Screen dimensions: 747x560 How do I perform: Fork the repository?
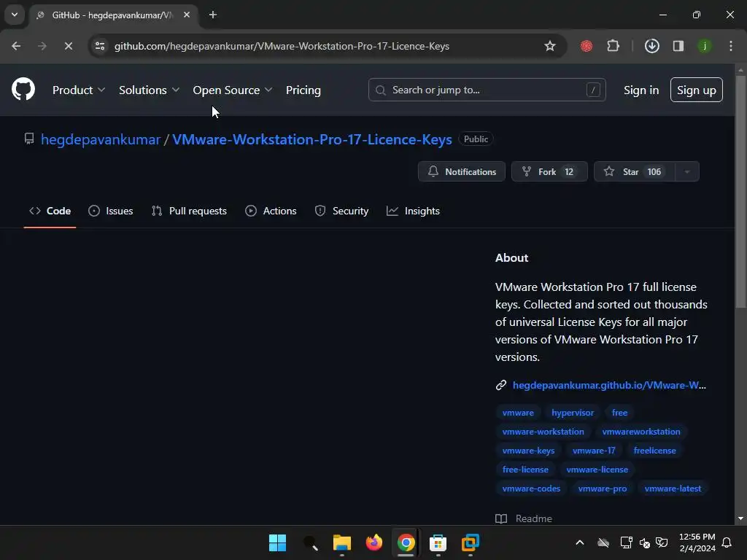click(x=549, y=172)
